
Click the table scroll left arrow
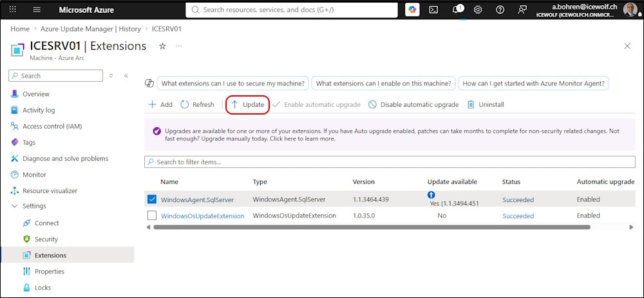148,227
